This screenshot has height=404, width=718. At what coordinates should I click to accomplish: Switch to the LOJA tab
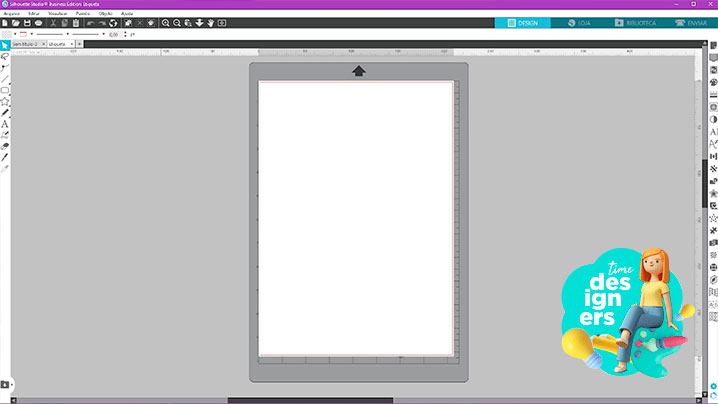pyautogui.click(x=579, y=23)
